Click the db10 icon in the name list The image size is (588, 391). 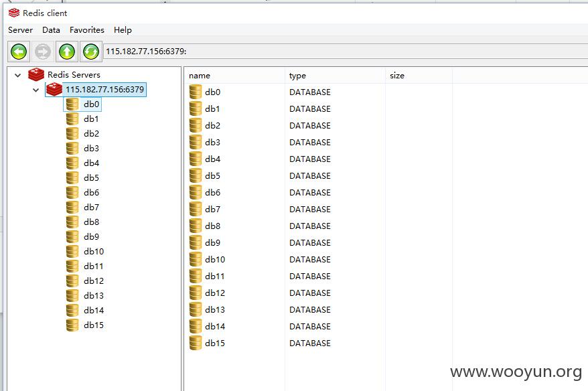(196, 259)
